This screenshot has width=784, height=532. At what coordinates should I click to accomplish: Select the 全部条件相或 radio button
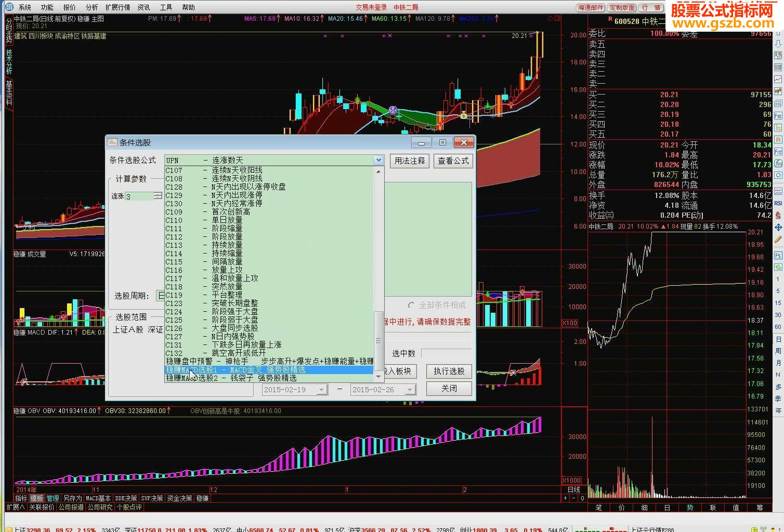[x=412, y=305]
